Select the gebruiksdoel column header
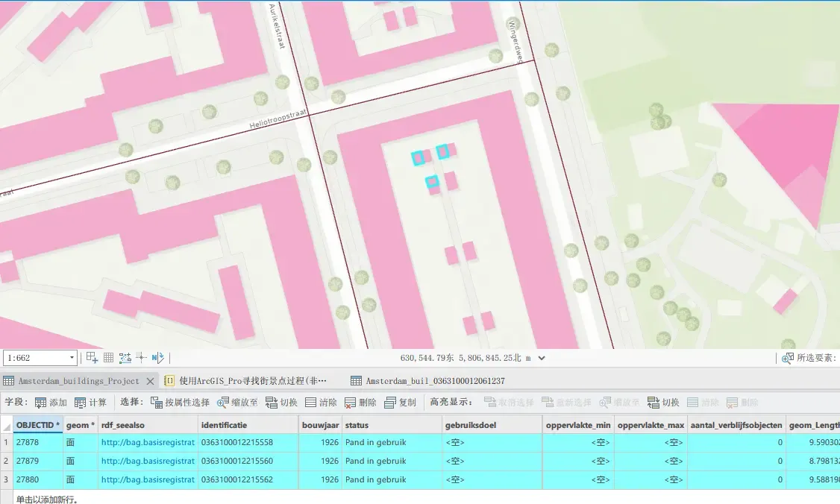 pos(492,425)
